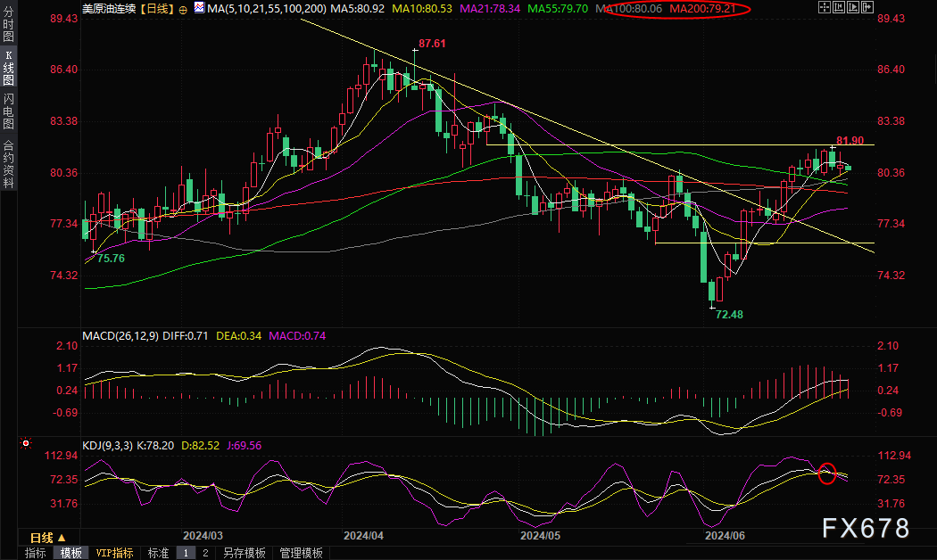Select the VIP指标 tab
The image size is (937, 560).
point(114,553)
